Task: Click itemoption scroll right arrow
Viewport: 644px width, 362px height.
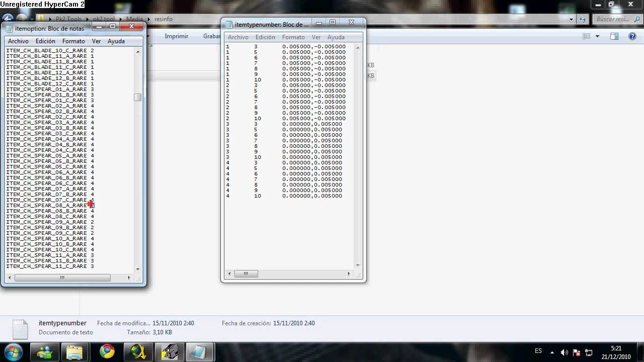Action: [x=129, y=278]
